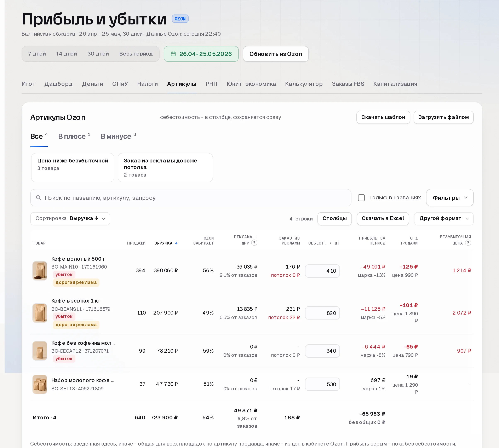Click the убыток tag on BO-DECAF12 row
The width and height of the screenshot is (499, 448).
[x=64, y=359]
